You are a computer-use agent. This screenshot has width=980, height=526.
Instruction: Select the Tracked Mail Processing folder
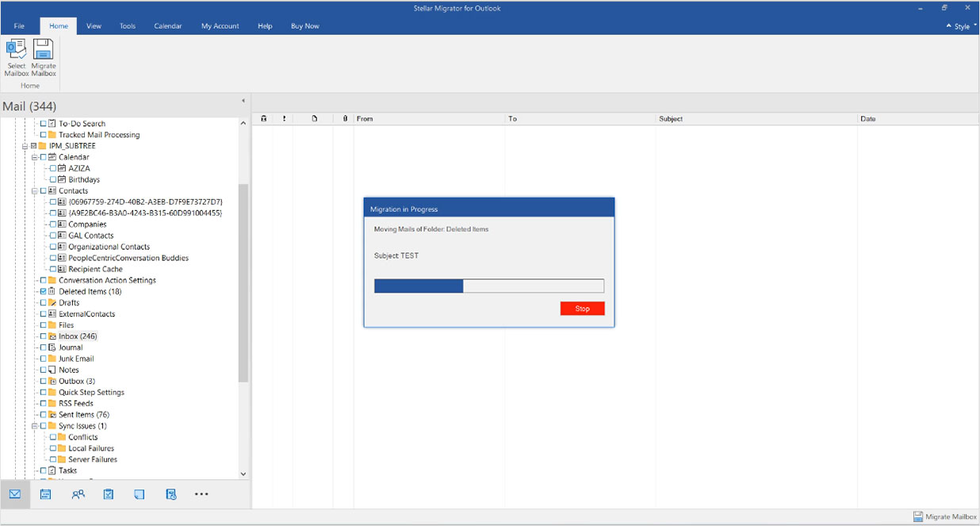[99, 135]
